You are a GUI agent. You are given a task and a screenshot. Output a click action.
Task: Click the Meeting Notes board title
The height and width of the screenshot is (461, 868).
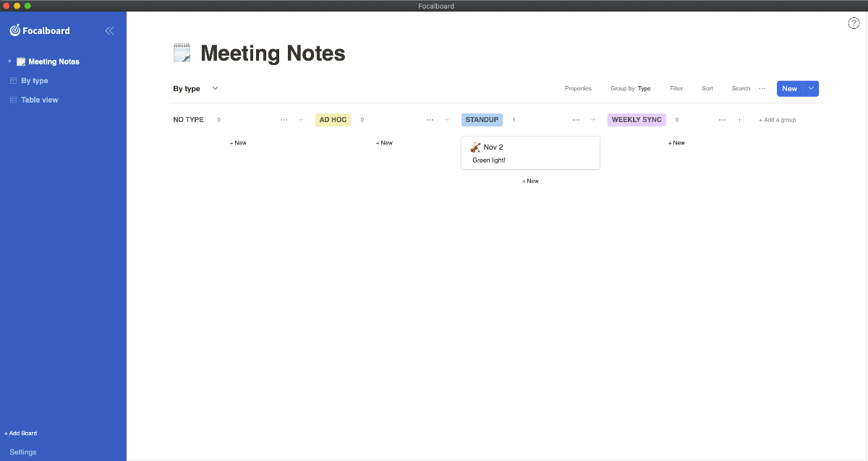click(x=273, y=53)
